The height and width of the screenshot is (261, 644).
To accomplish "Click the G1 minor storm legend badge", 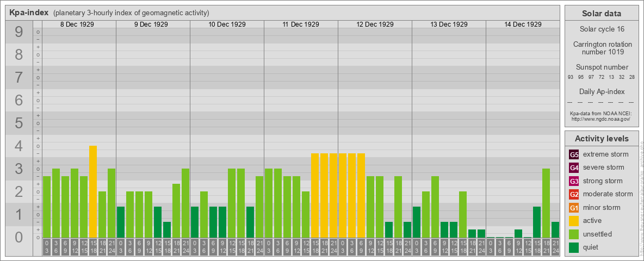I will tap(574, 208).
